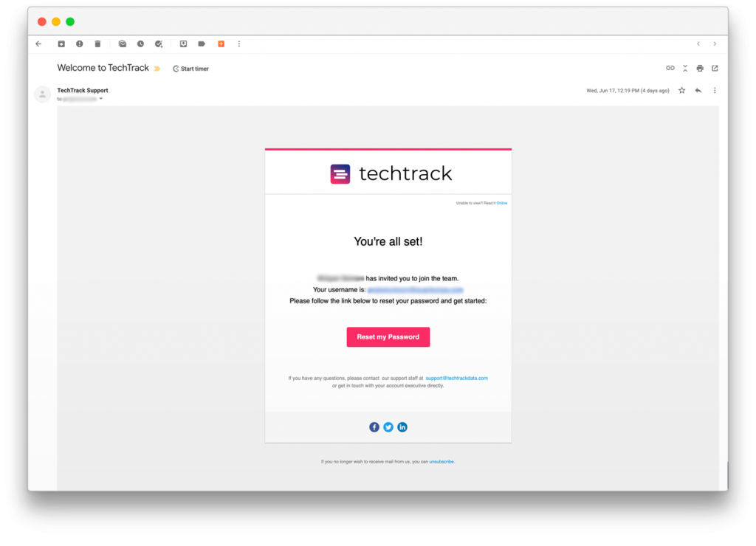Apply a label with tag icon
The width and height of the screenshot is (756, 546).
point(202,44)
